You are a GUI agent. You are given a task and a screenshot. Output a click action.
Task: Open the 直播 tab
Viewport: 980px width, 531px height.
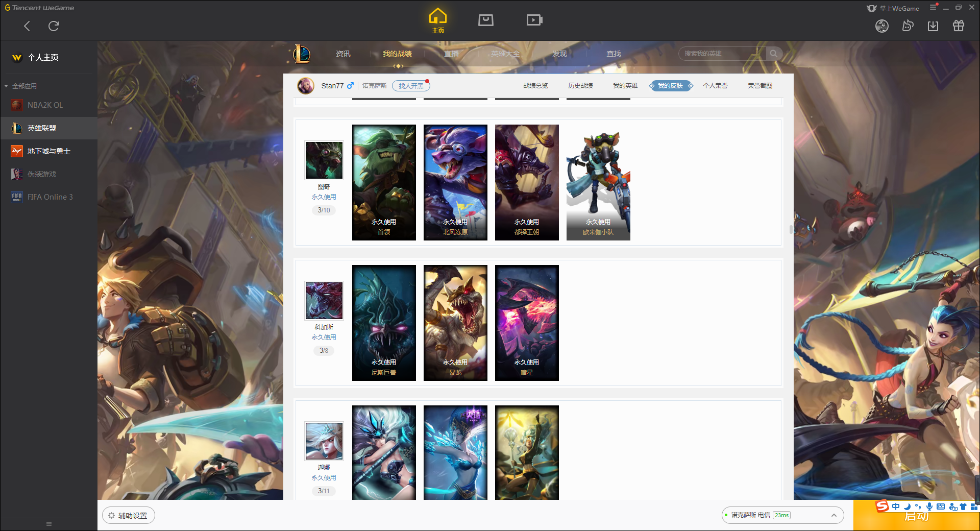(451, 54)
